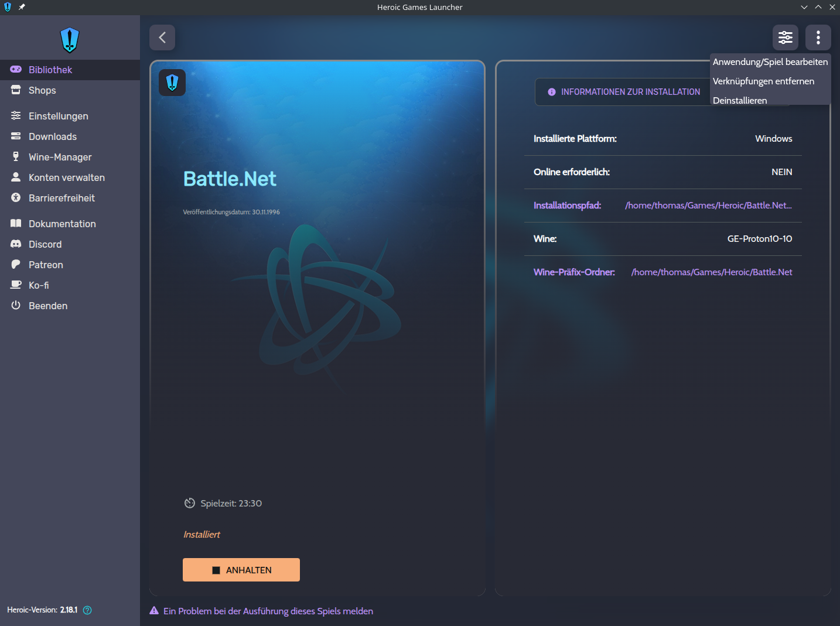Click the Installationspfad: label

pos(568,206)
